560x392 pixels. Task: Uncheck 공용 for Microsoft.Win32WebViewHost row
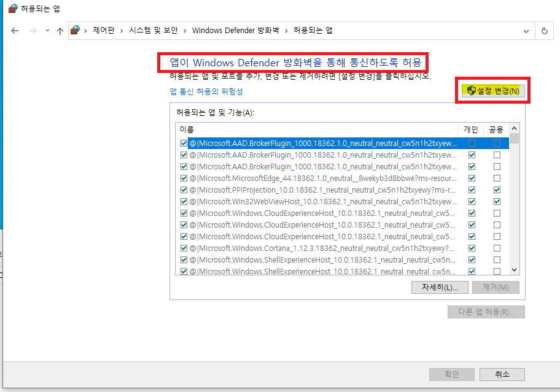pyautogui.click(x=497, y=202)
